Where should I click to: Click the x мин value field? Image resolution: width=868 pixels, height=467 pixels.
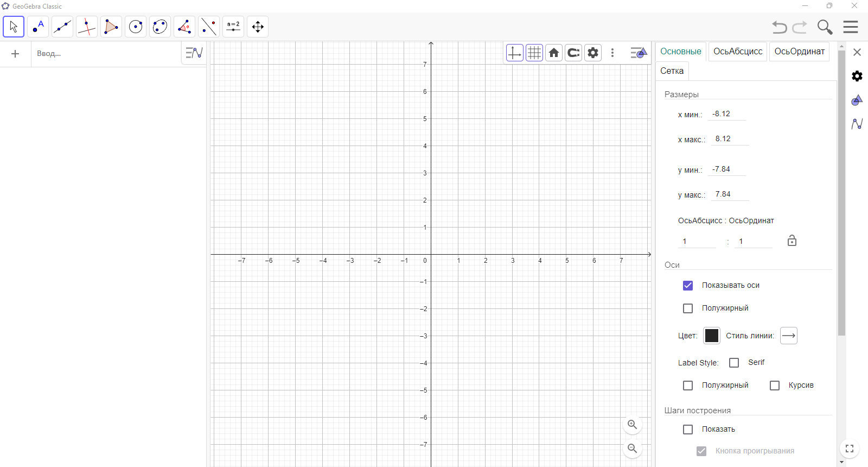tap(727, 114)
